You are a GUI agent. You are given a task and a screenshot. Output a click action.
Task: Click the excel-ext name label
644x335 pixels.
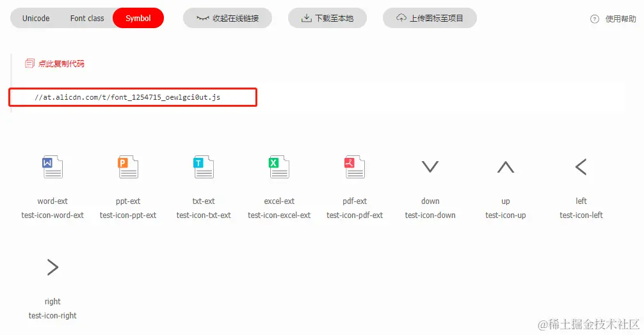(x=279, y=201)
